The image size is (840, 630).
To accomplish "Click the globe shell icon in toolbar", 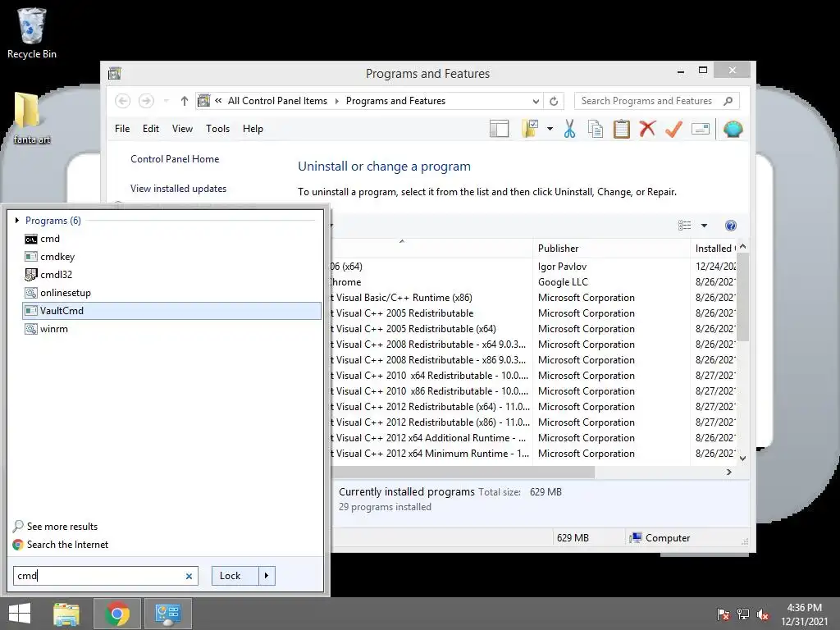I will pyautogui.click(x=733, y=129).
